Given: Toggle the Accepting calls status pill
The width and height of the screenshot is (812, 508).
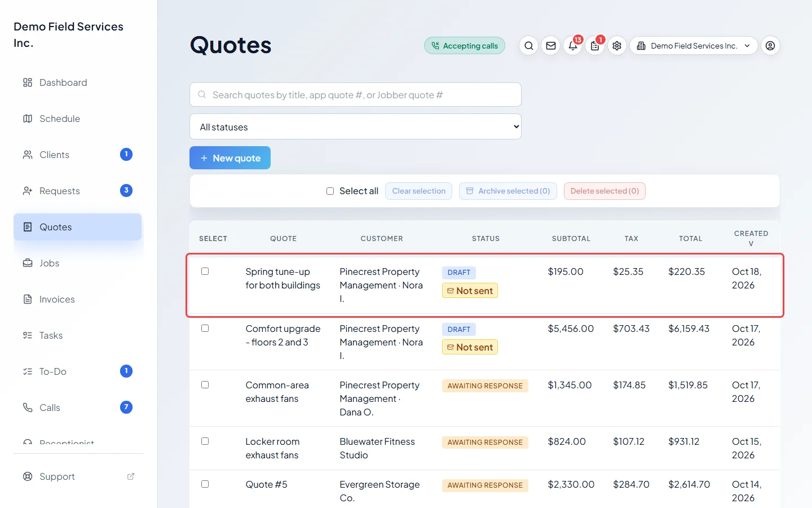Looking at the screenshot, I should click(465, 46).
